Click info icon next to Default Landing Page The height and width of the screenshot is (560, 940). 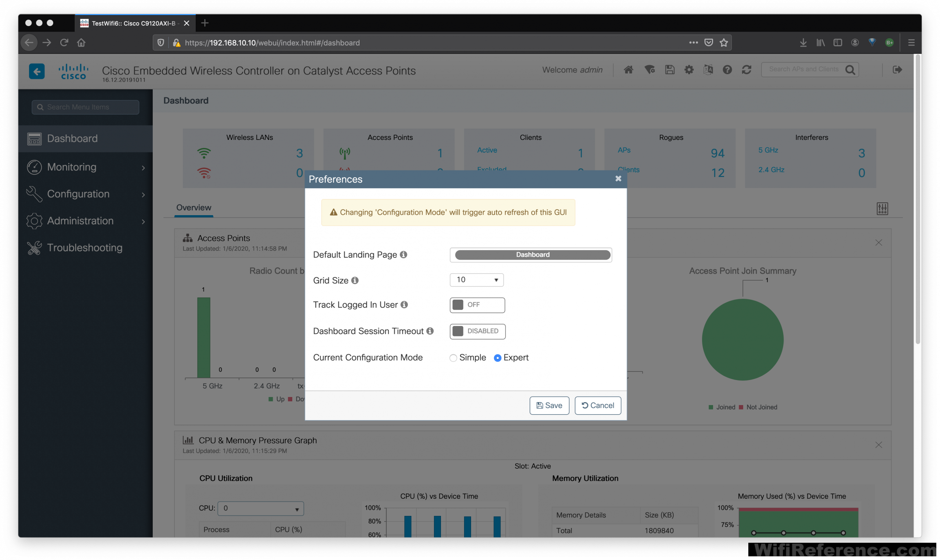[403, 255]
